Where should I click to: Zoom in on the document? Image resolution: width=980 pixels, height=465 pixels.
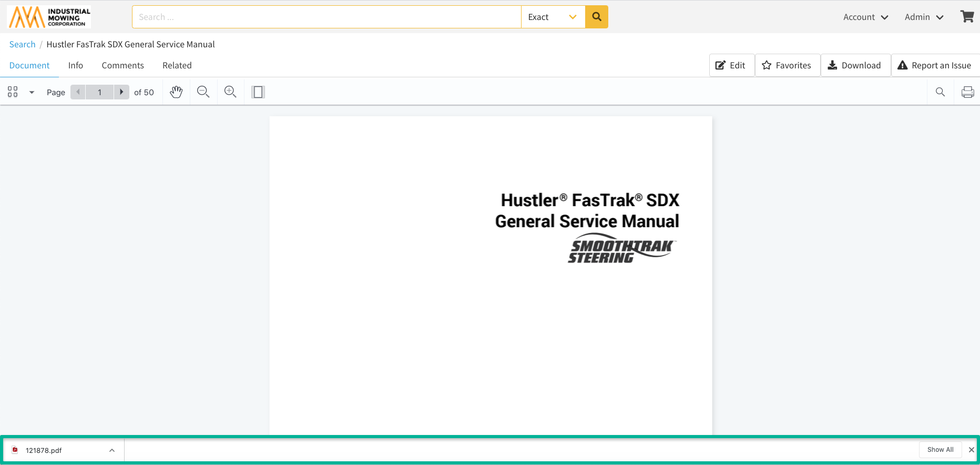[230, 92]
